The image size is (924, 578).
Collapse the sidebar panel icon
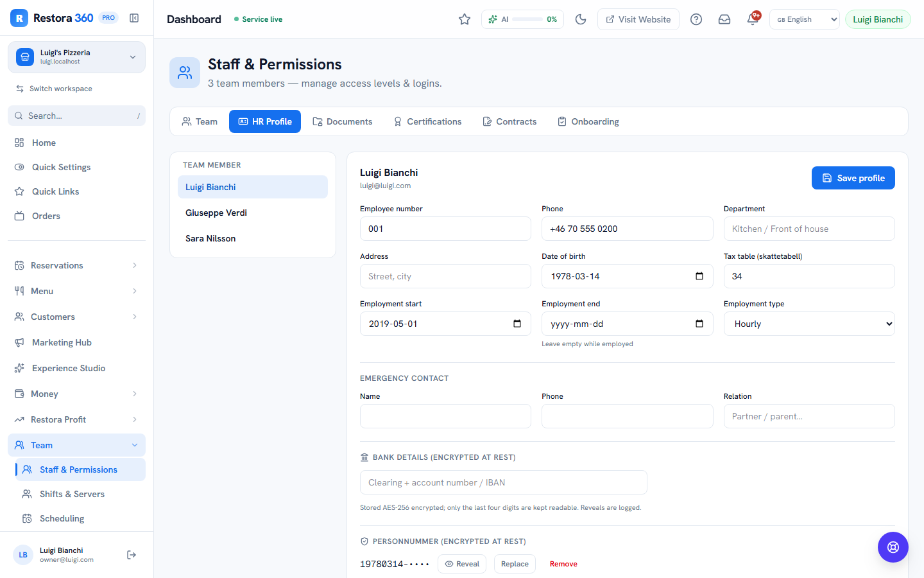tap(134, 18)
